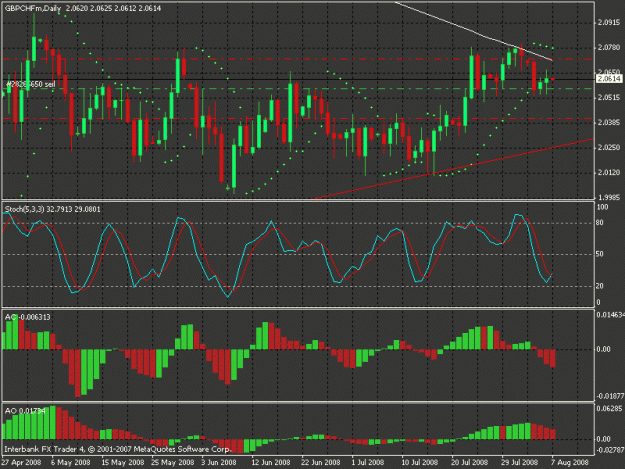Viewport: 625px width, 469px height.
Task: Click the AC scale value 0.014634
Action: [610, 315]
